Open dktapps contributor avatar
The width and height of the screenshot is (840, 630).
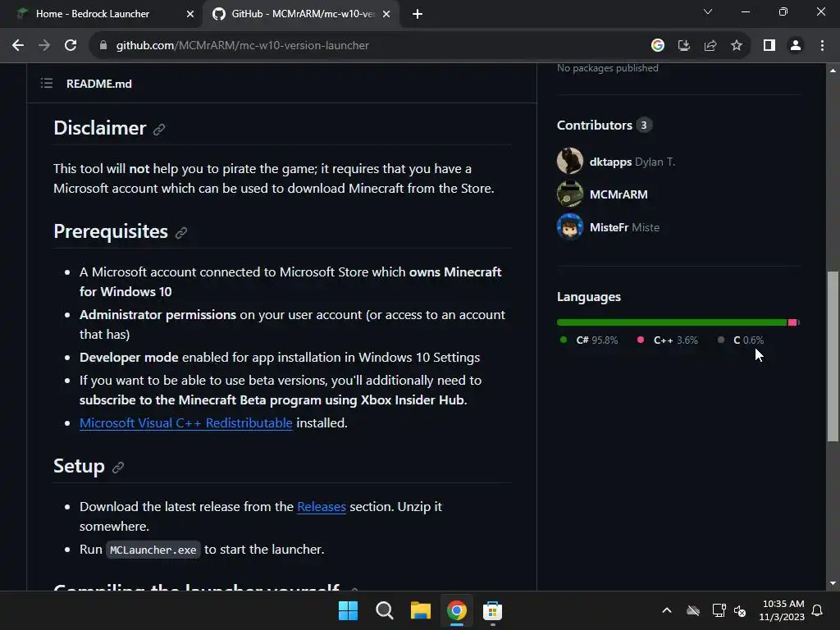pyautogui.click(x=570, y=161)
